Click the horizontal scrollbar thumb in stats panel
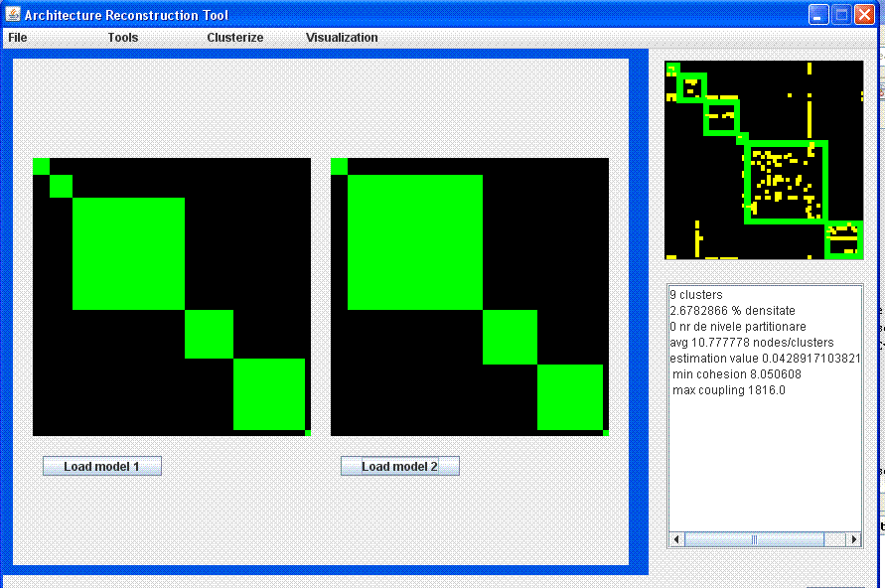This screenshot has height=588, width=885. 754,539
